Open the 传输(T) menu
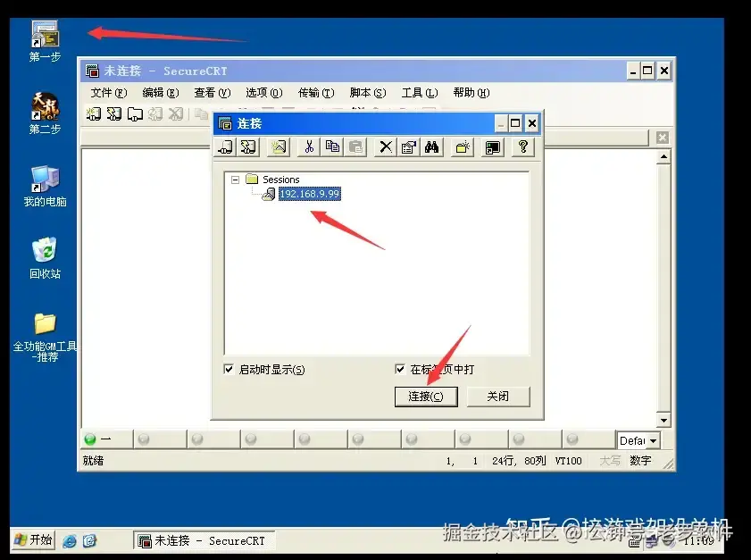The width and height of the screenshot is (751, 560). pyautogui.click(x=316, y=93)
